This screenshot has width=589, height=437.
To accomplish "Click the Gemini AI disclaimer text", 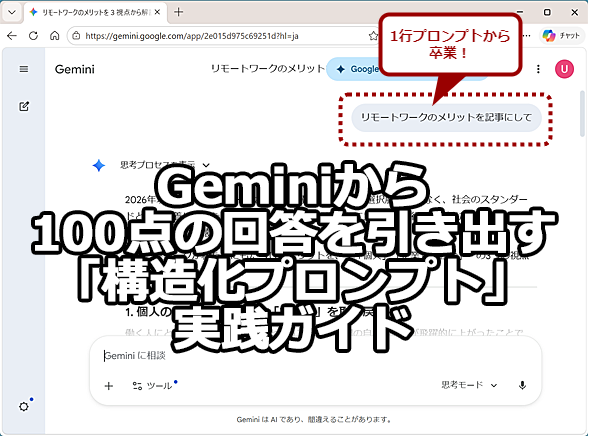I will tap(314, 419).
